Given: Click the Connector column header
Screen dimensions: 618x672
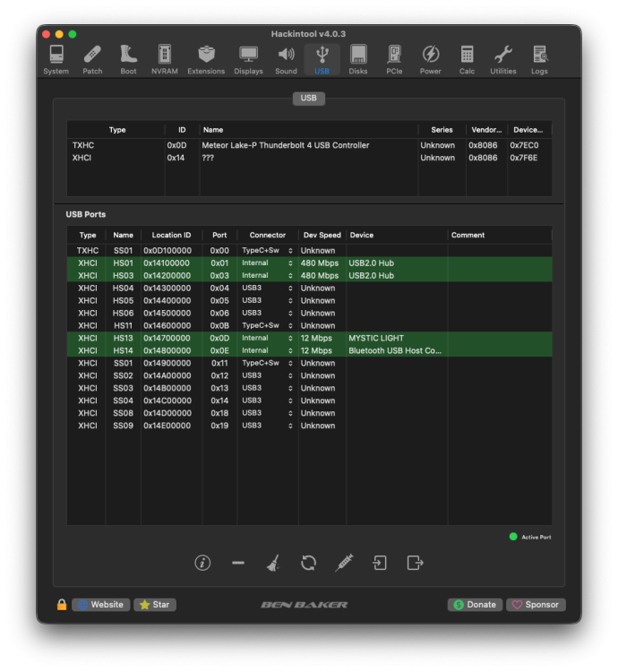Looking at the screenshot, I should tap(267, 235).
